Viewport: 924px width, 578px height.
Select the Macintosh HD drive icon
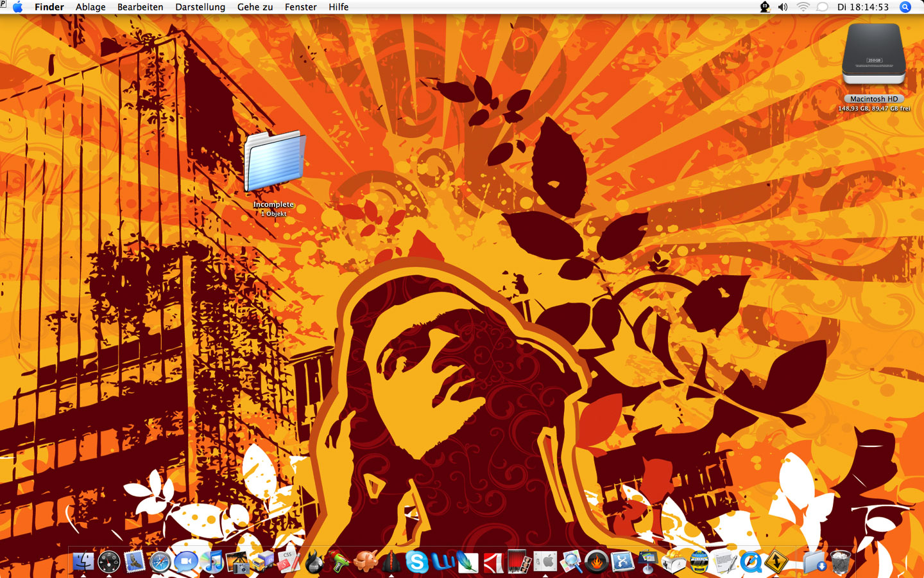pos(874,55)
